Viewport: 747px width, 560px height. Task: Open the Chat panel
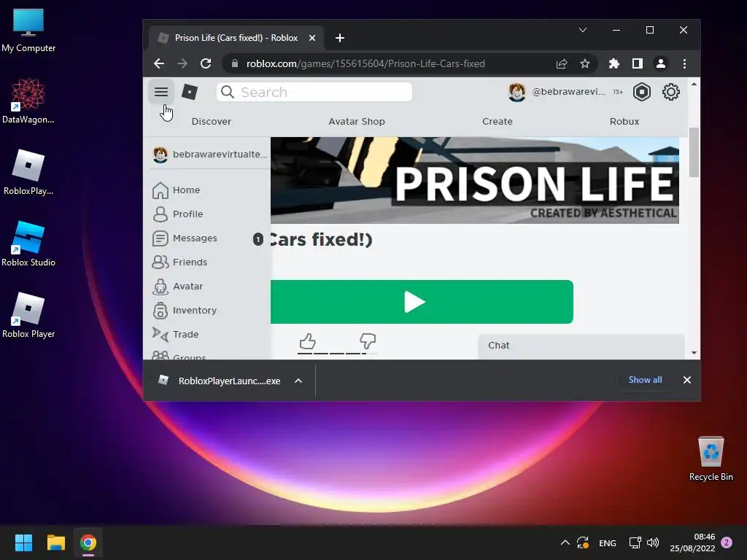[581, 346]
